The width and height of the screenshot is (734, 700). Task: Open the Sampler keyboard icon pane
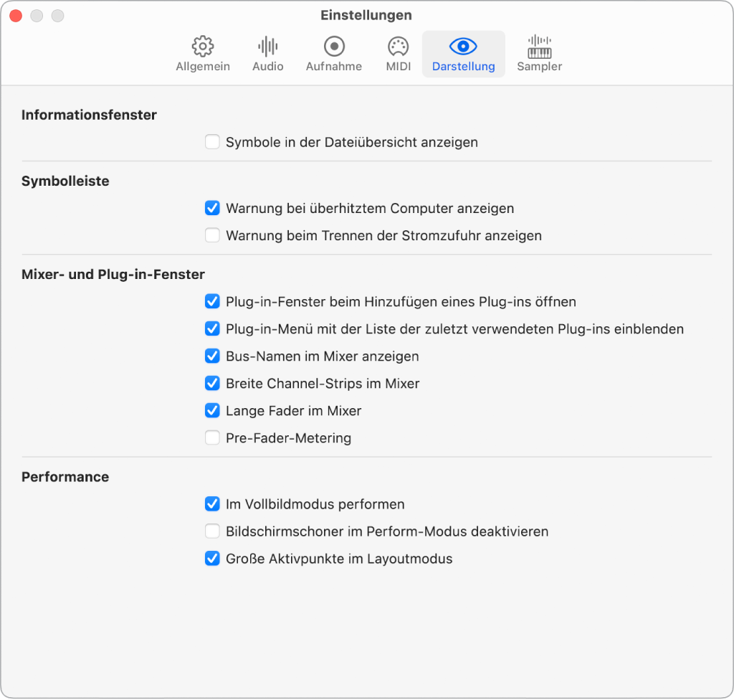click(x=539, y=47)
